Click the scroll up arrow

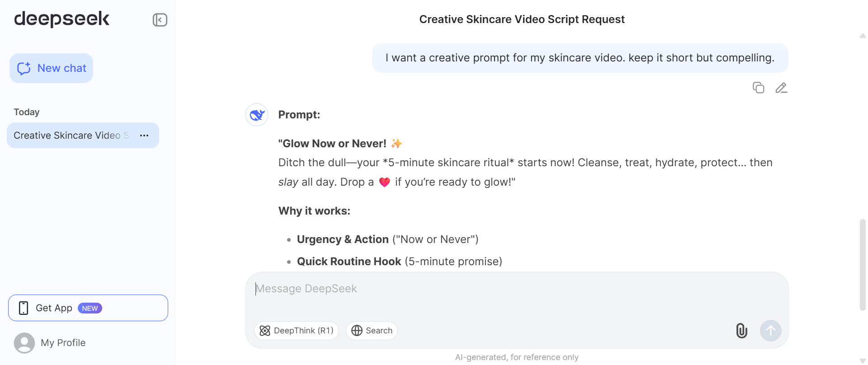tap(863, 36)
